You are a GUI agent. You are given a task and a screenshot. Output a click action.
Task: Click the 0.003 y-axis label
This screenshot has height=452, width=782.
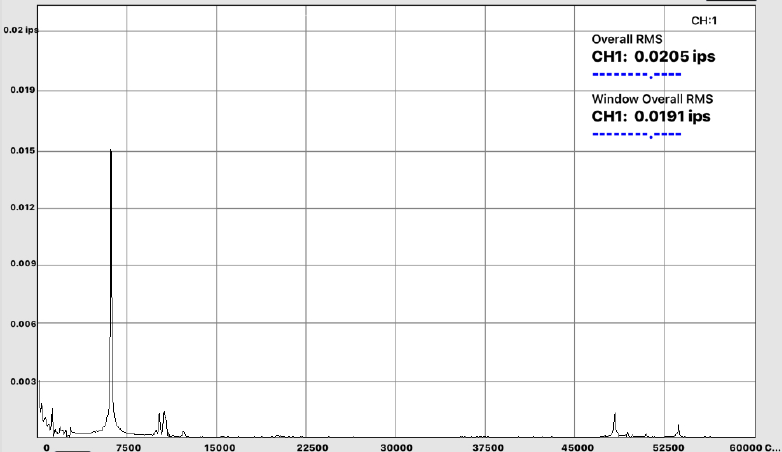point(22,382)
